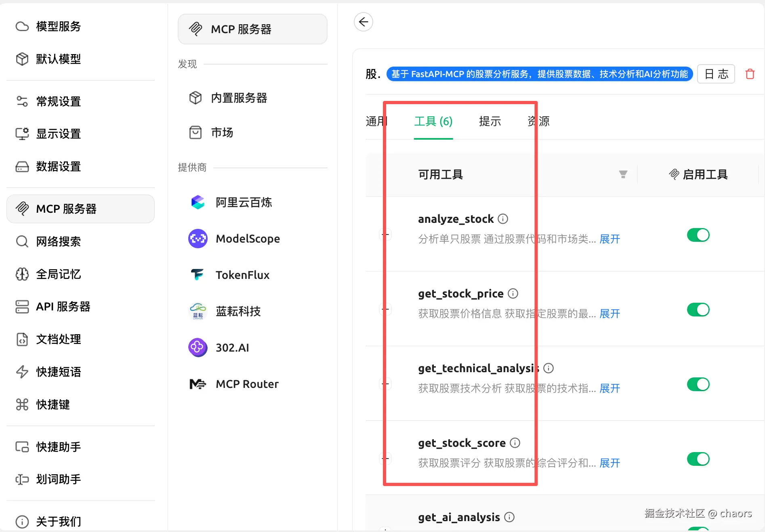Screen dimensions: 765x532
Task: Open 全局记忆 settings
Action: [80, 274]
